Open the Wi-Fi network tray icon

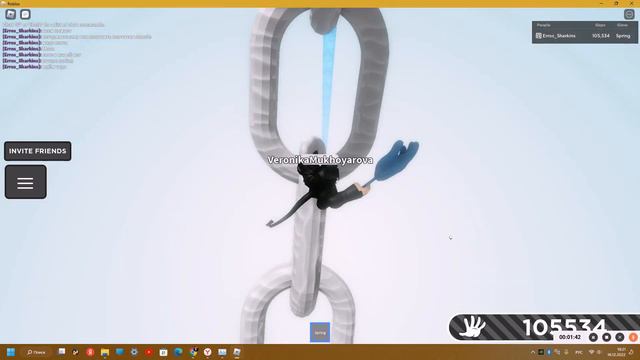[x=591, y=352]
